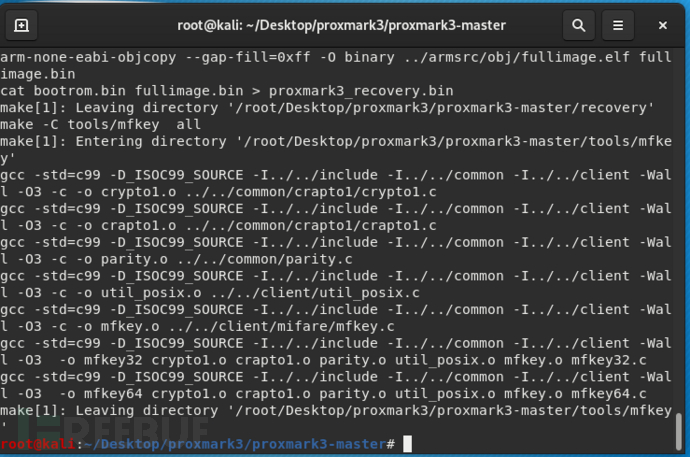Click the root@kali prompt text
The width and height of the screenshot is (690, 457).
38,443
